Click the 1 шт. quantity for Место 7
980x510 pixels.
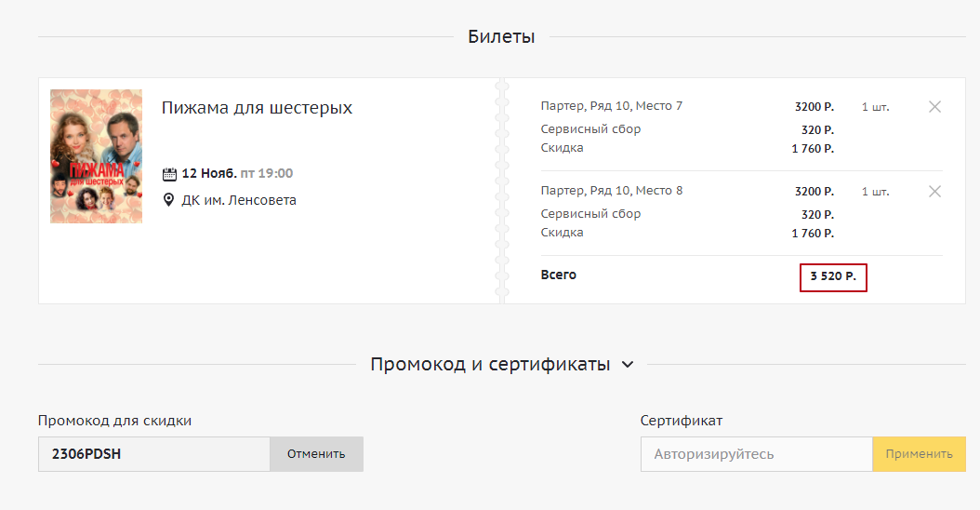click(x=875, y=107)
